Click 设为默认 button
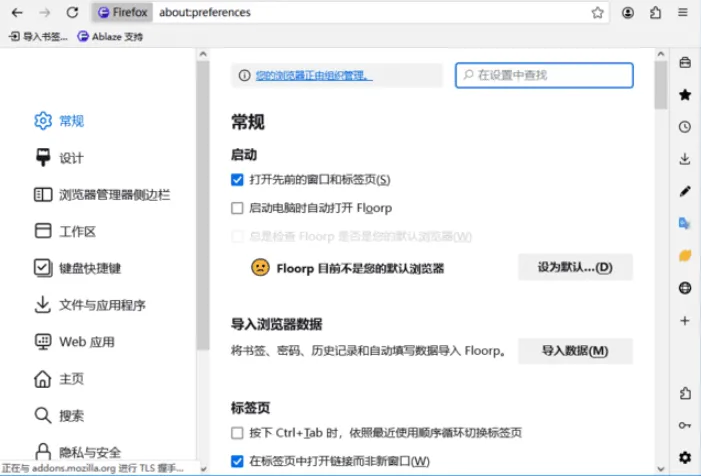Viewport: 701px width, 476px height. click(x=575, y=267)
